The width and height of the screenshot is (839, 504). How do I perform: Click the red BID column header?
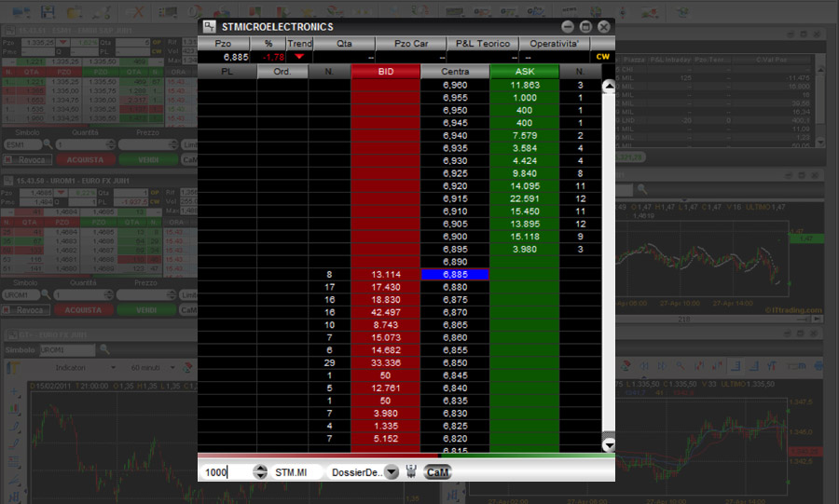click(386, 71)
